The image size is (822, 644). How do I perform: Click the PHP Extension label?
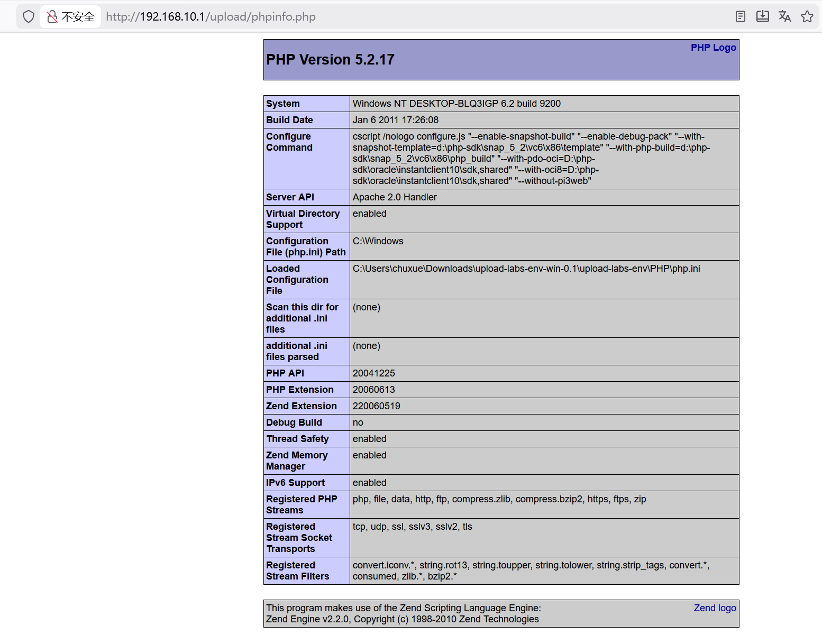[x=300, y=390]
